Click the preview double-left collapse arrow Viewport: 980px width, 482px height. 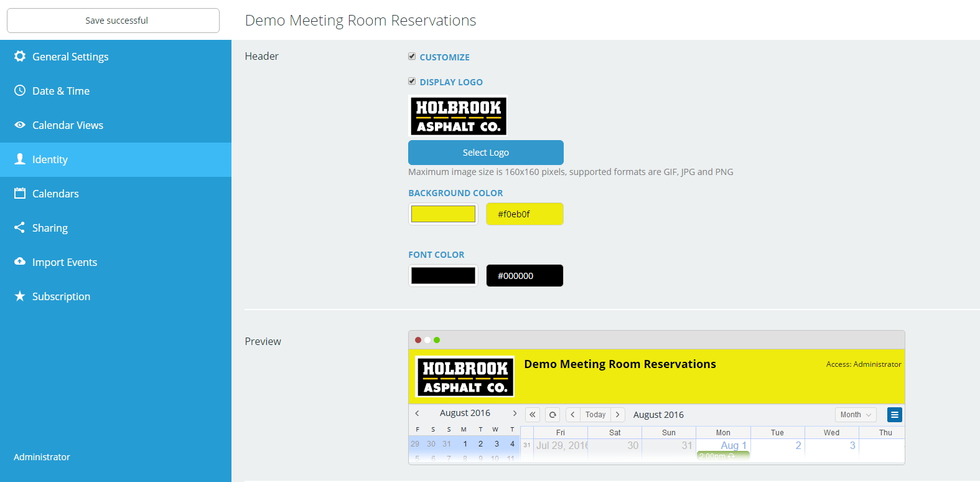click(533, 415)
